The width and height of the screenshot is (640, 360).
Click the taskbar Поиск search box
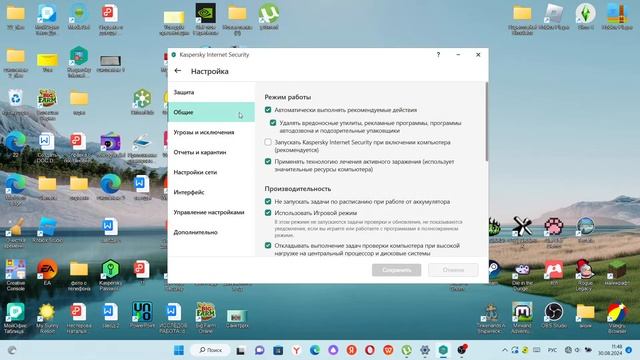(x=211, y=350)
